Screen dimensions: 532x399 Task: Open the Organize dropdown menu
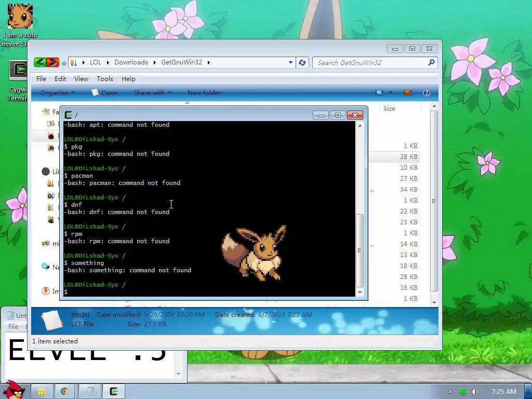click(57, 92)
